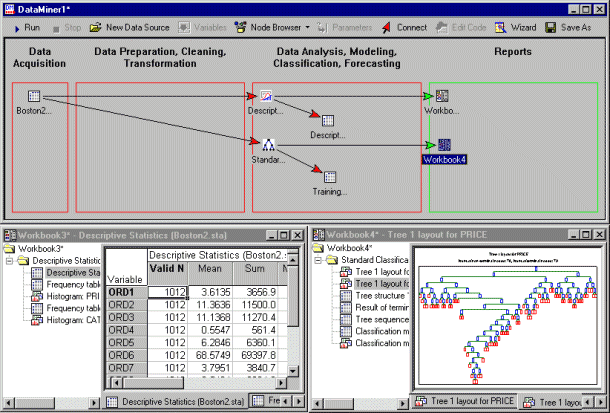Click the Mean cell 11.3636 for ORD2

pos(210,304)
